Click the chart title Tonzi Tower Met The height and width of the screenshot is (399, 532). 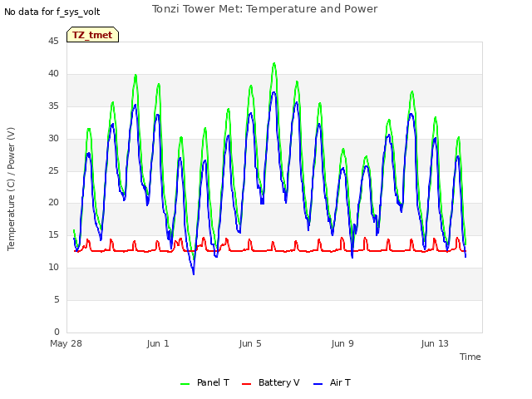tap(264, 9)
